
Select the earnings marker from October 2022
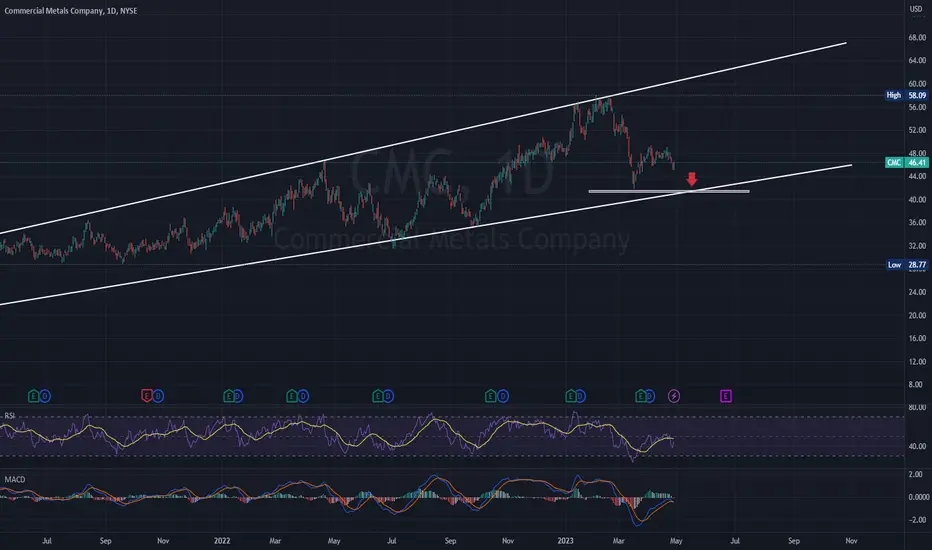pos(490,396)
